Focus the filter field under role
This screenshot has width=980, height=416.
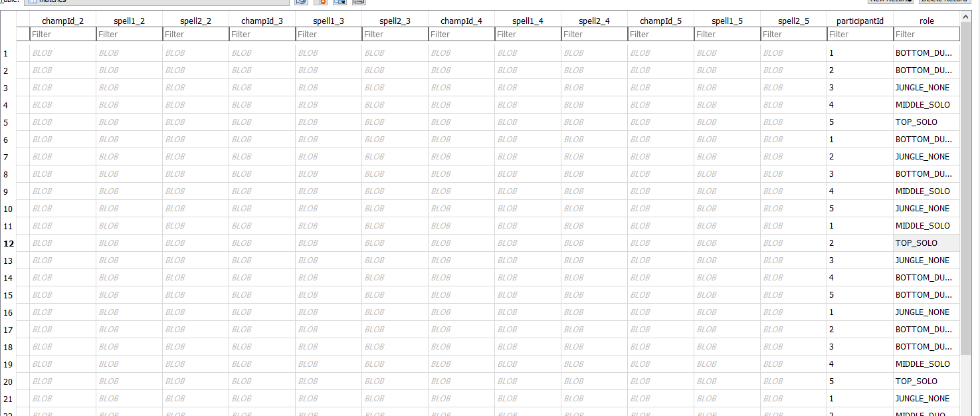[x=926, y=34]
